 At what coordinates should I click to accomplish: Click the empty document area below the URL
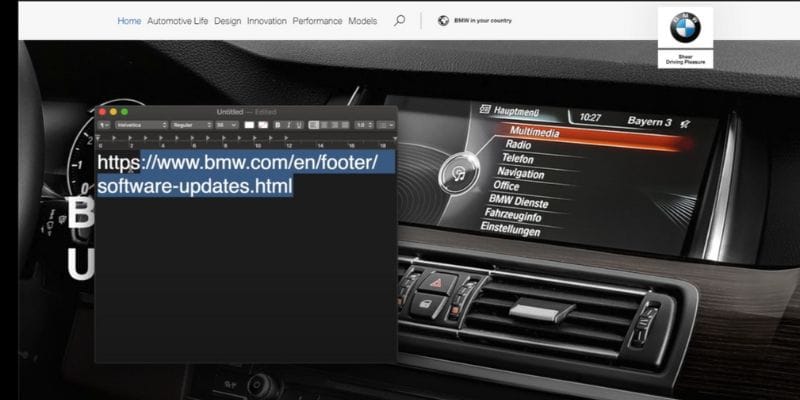point(246,281)
